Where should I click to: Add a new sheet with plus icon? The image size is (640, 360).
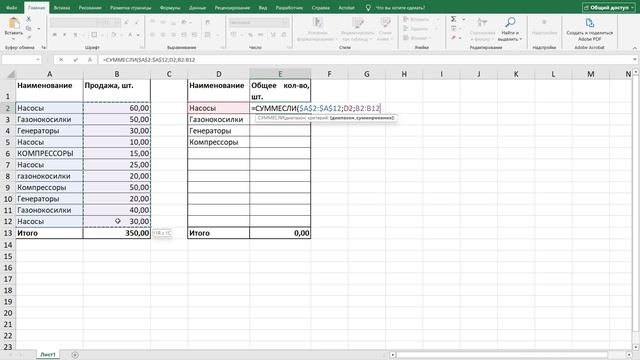[x=75, y=355]
